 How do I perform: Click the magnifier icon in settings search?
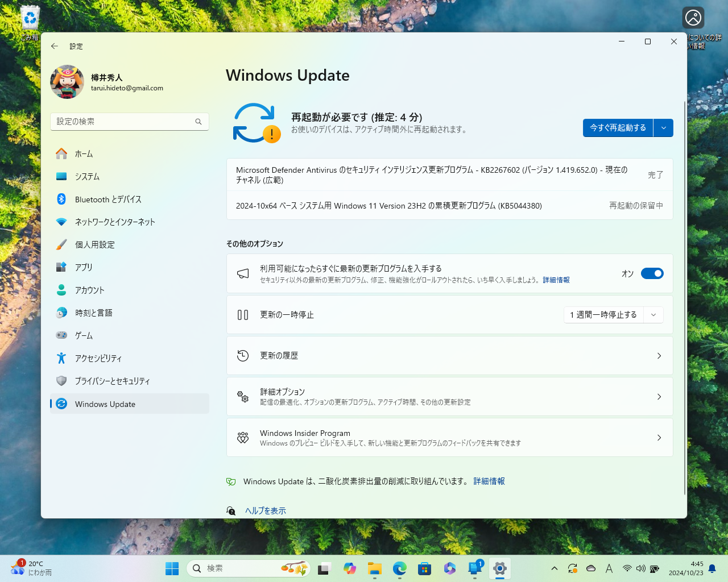198,122
